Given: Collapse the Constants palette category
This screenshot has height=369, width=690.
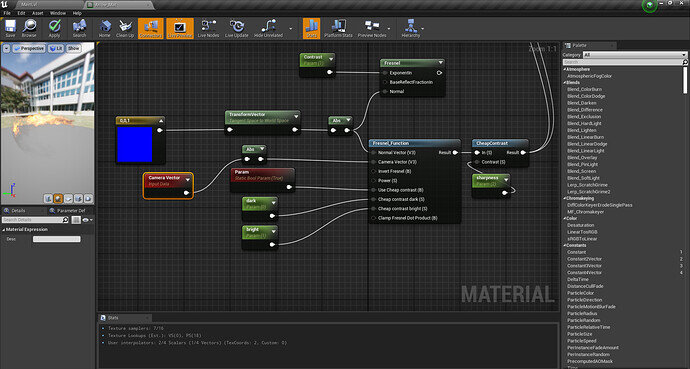Looking at the screenshot, I should point(565,245).
